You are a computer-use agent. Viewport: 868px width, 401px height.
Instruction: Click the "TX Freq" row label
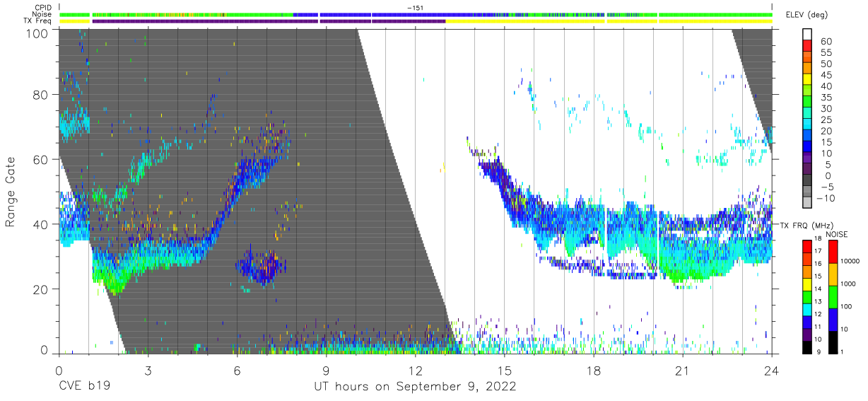tap(38, 21)
